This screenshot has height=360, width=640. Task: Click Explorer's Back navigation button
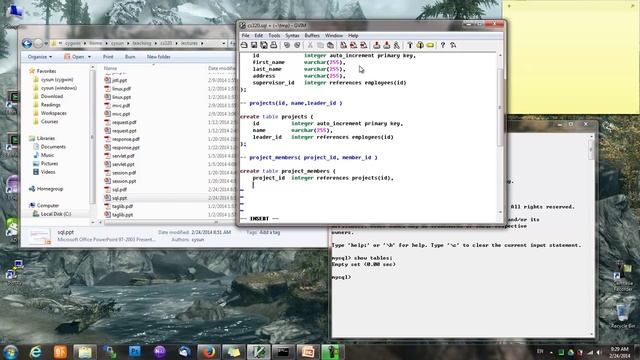coord(27,43)
